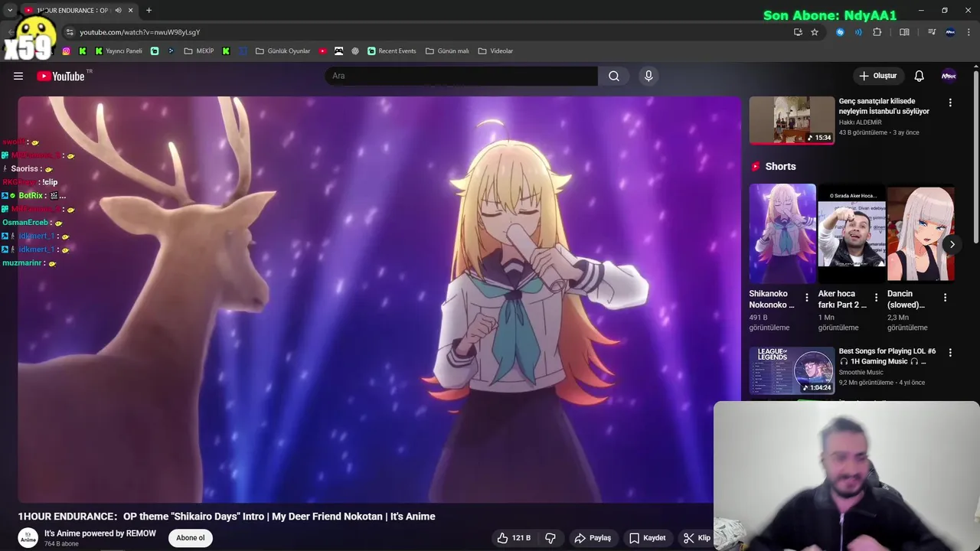Open the reading mode book icon
The image size is (980, 551).
tap(904, 32)
